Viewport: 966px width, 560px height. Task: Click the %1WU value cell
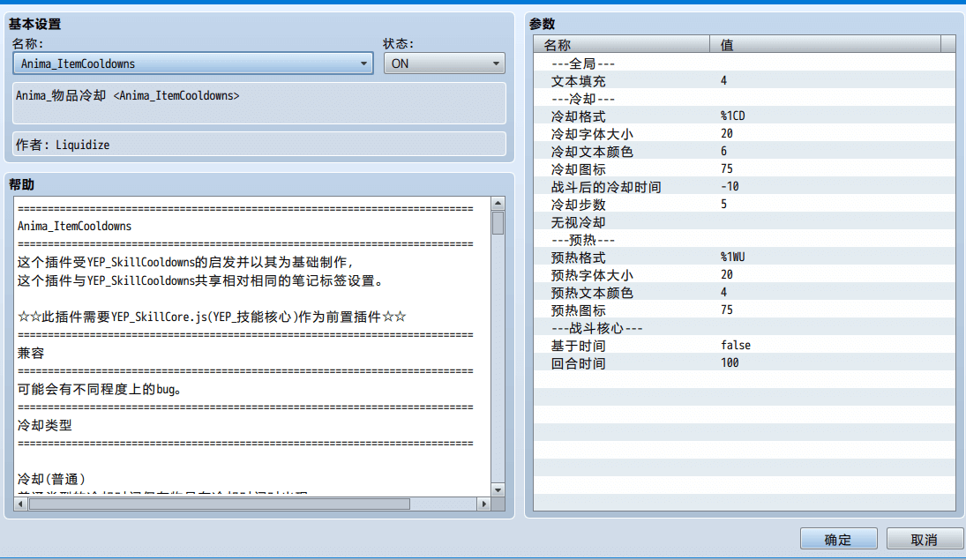732,258
